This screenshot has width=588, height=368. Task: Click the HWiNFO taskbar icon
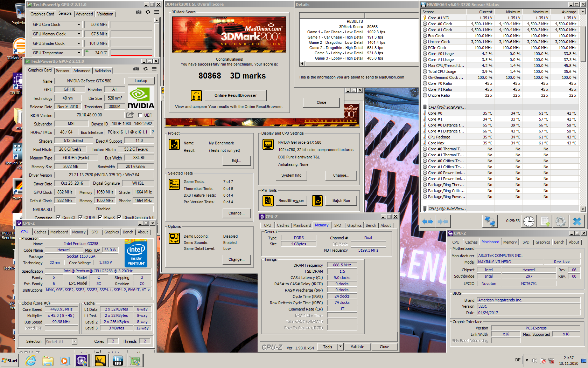[x=118, y=361]
